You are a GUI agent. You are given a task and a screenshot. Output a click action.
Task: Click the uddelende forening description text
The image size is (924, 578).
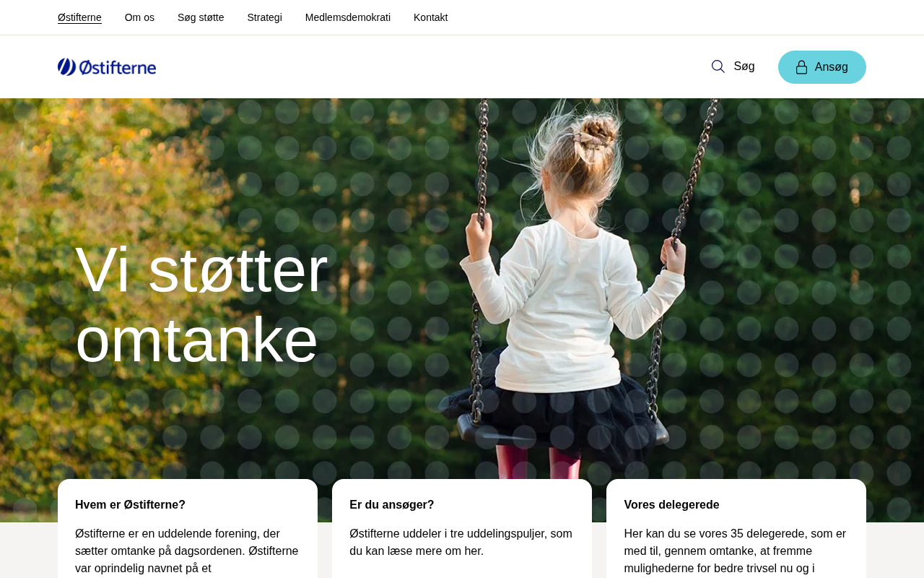point(187,551)
